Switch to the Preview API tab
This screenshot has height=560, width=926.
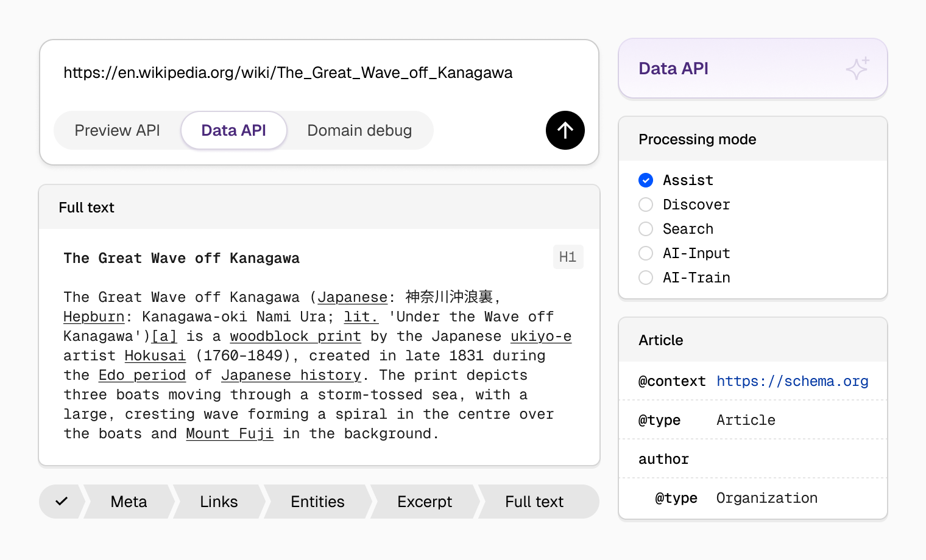pos(117,130)
